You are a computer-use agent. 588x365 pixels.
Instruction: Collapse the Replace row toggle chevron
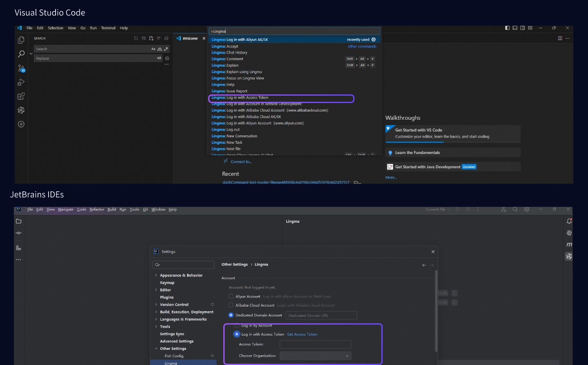tap(31, 54)
